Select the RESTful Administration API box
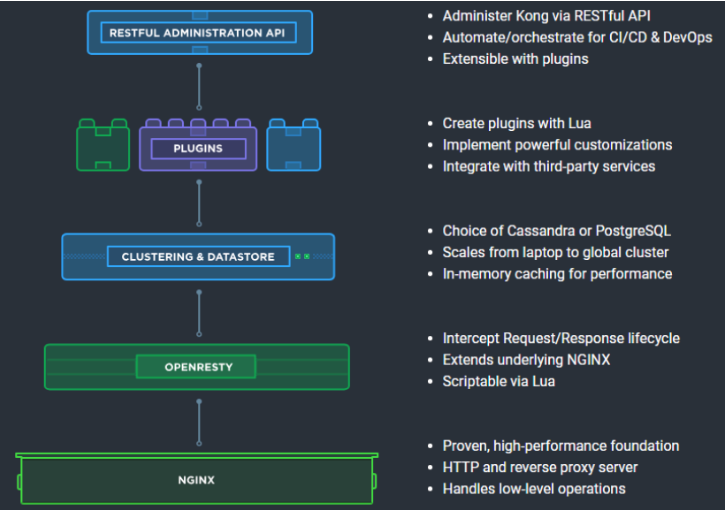Image resolution: width=725 pixels, height=510 pixels. (199, 33)
